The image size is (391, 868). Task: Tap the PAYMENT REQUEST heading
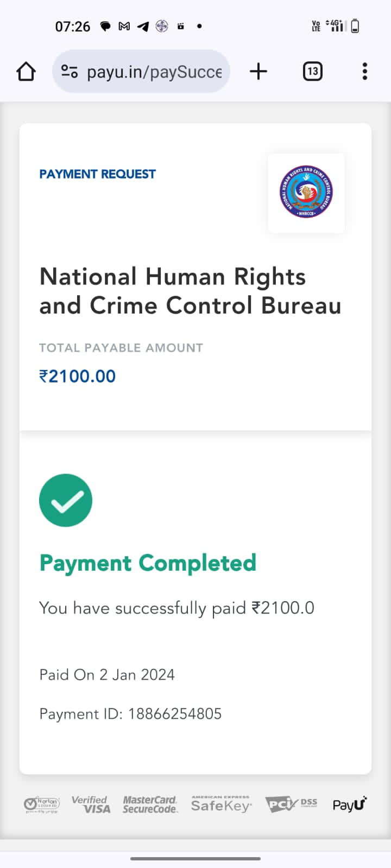pyautogui.click(x=97, y=174)
